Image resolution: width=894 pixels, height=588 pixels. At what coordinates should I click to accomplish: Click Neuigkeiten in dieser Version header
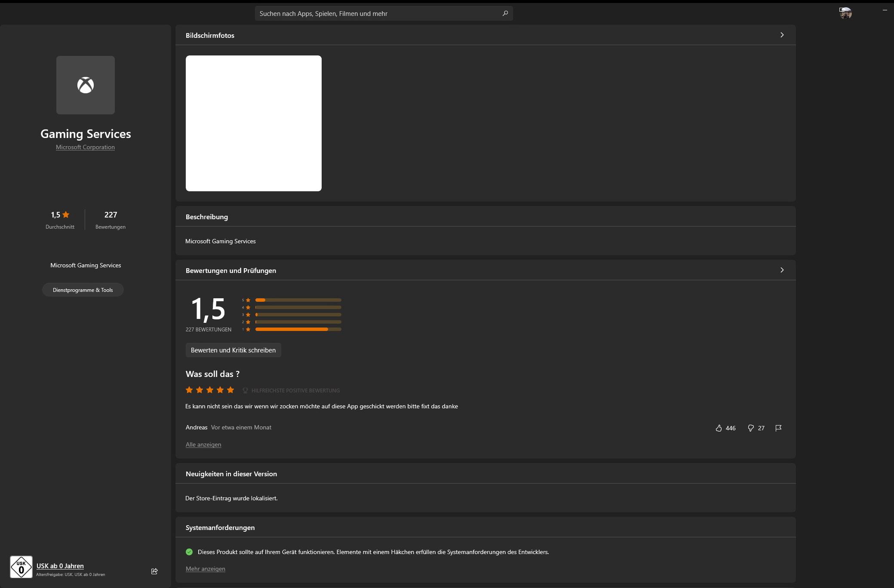231,474
